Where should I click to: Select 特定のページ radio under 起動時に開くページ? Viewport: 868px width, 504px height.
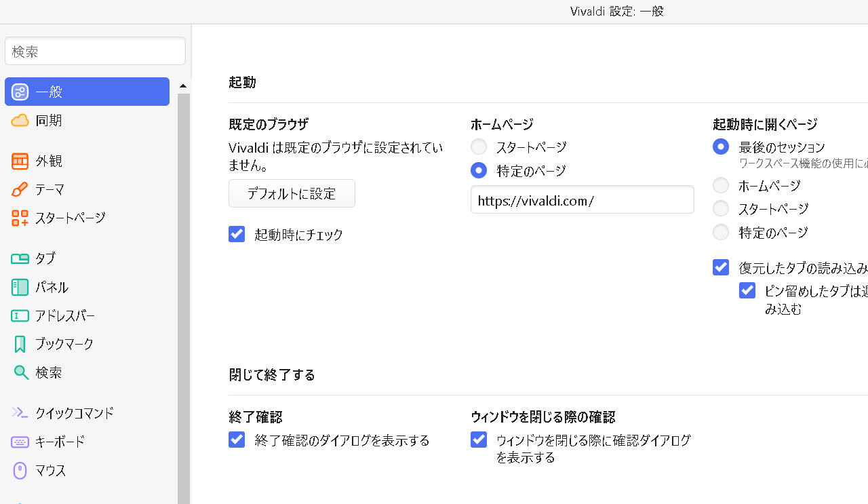[721, 233]
